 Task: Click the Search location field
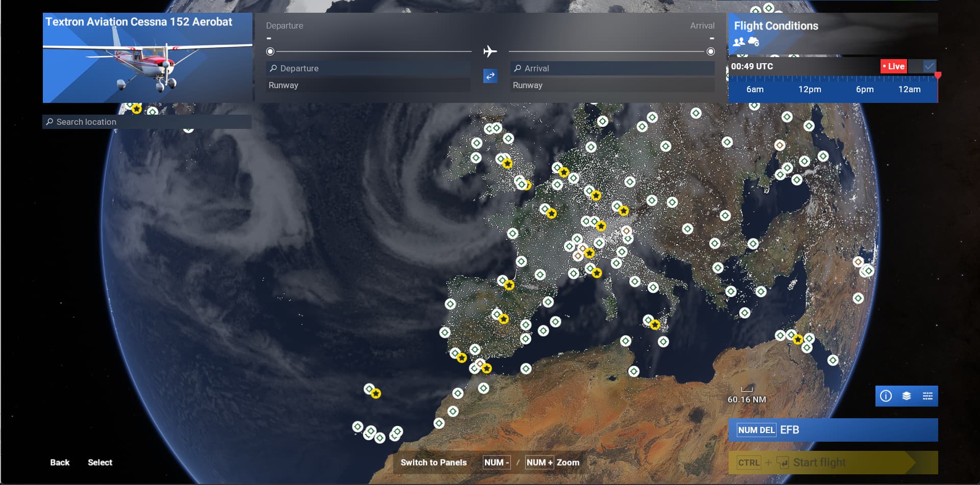147,122
